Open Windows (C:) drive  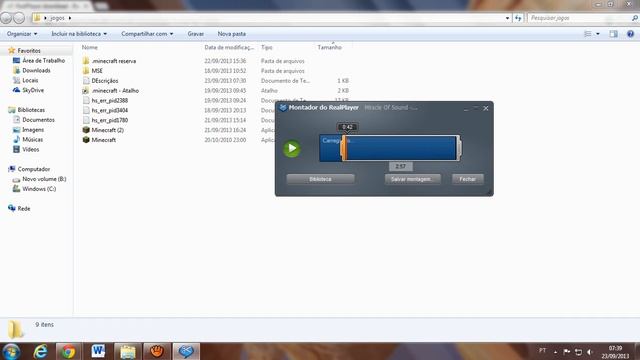tap(39, 189)
